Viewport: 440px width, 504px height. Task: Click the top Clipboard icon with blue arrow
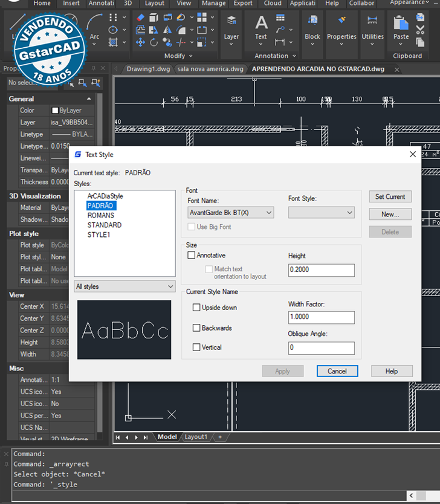click(x=420, y=17)
